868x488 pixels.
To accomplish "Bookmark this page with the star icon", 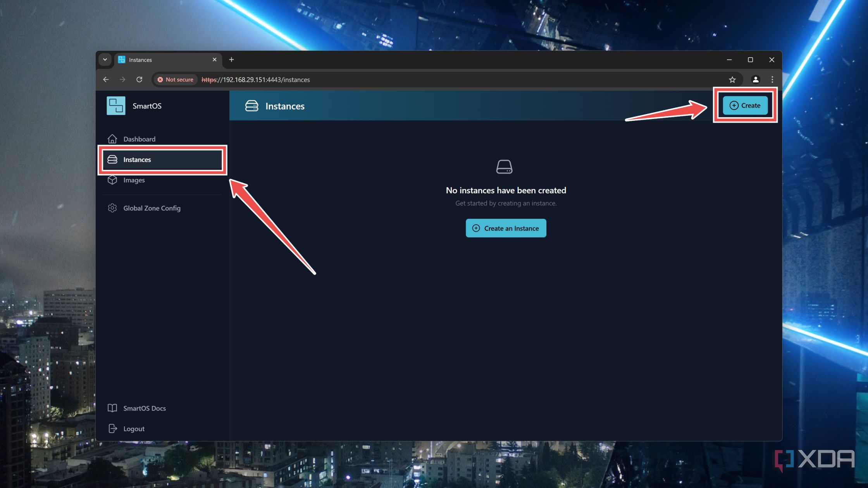I will (x=732, y=79).
